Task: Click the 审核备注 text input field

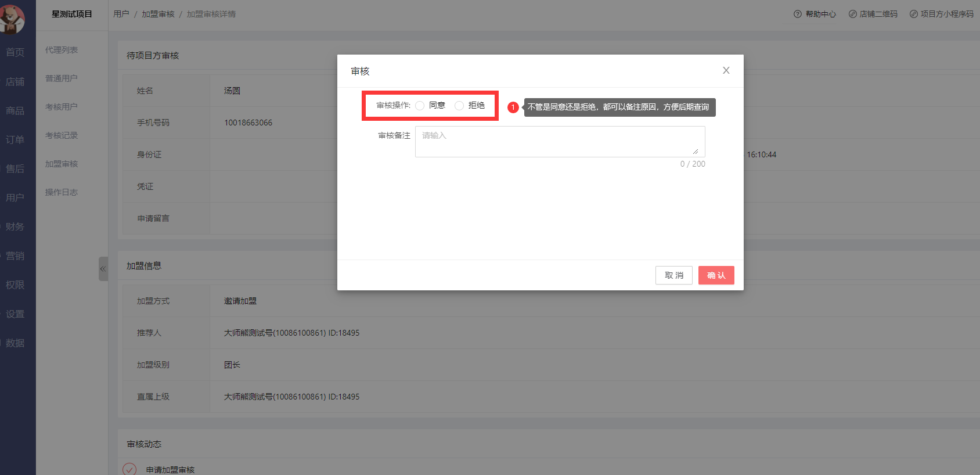Action: coord(560,142)
